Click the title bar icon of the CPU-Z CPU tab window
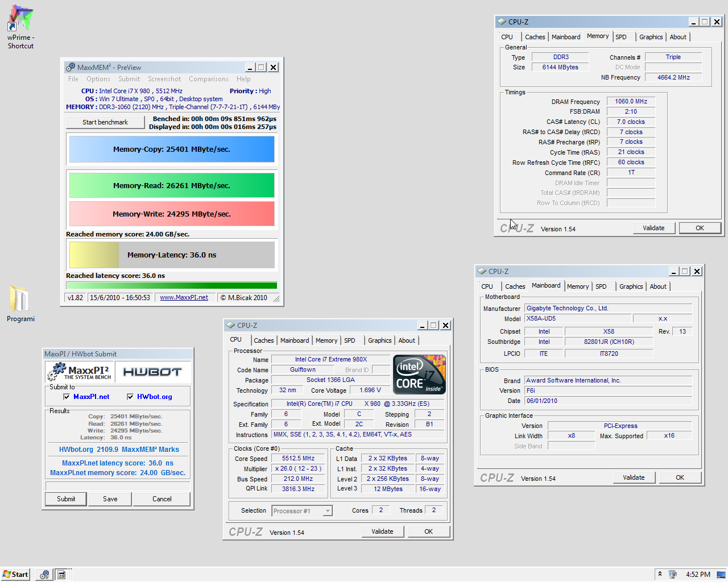728x582 pixels. click(230, 325)
